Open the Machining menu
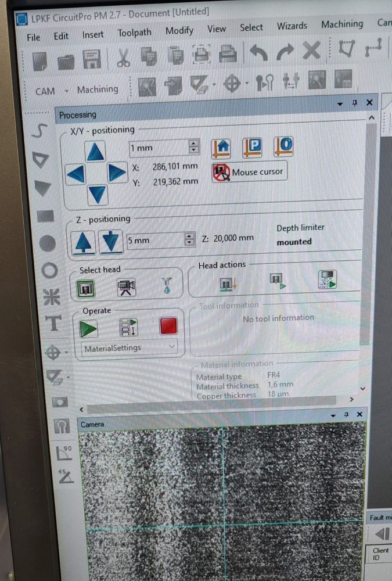 342,24
